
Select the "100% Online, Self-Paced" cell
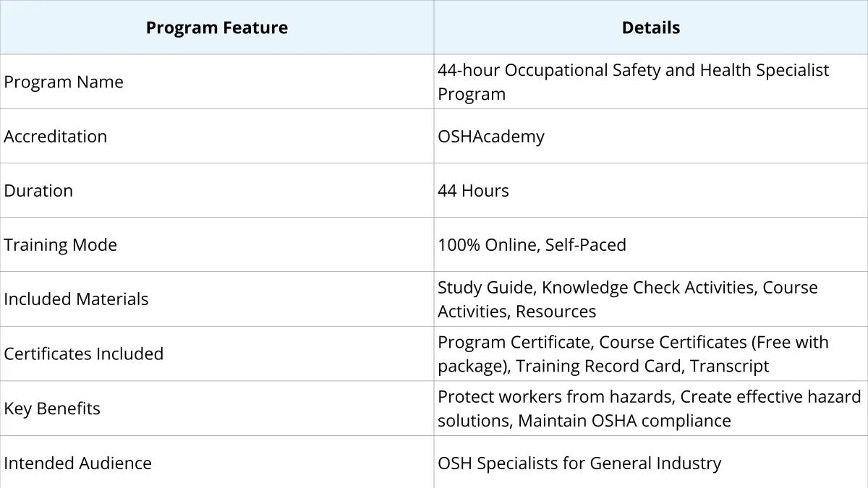[651, 244]
